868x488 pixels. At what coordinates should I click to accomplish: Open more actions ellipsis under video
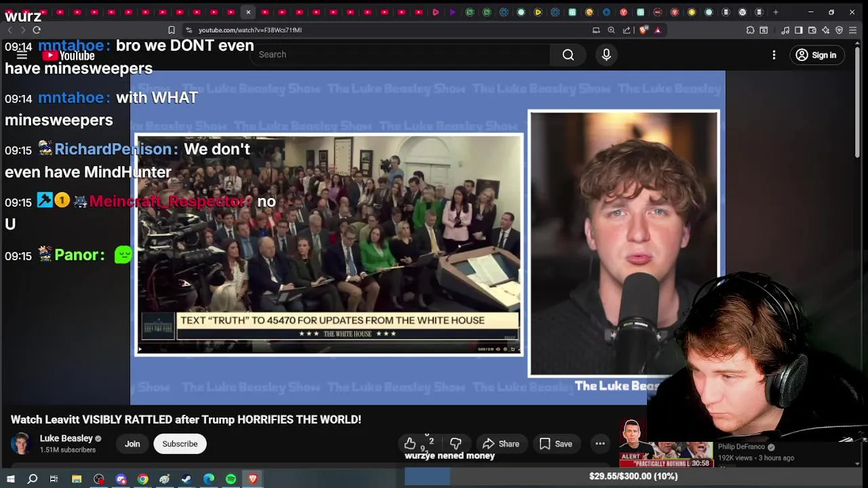click(600, 444)
